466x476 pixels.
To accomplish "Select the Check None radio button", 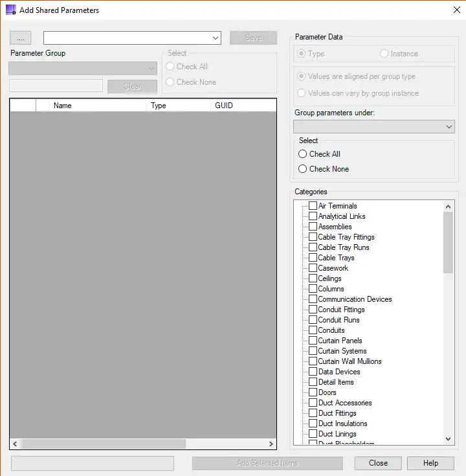I will click(302, 169).
